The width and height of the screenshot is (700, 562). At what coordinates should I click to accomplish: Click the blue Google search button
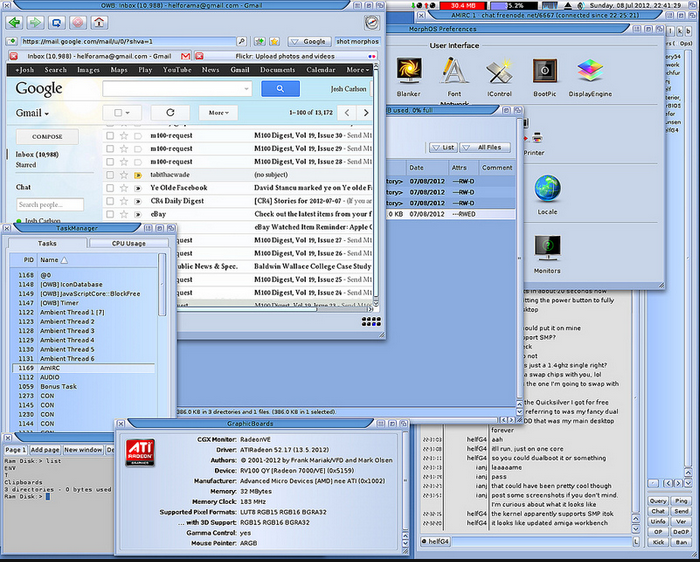pyautogui.click(x=280, y=89)
